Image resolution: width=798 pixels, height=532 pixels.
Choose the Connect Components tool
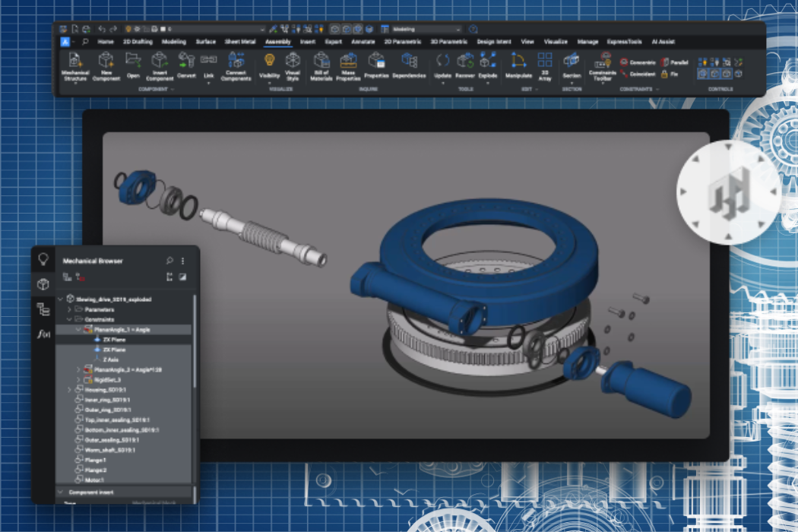click(236, 66)
